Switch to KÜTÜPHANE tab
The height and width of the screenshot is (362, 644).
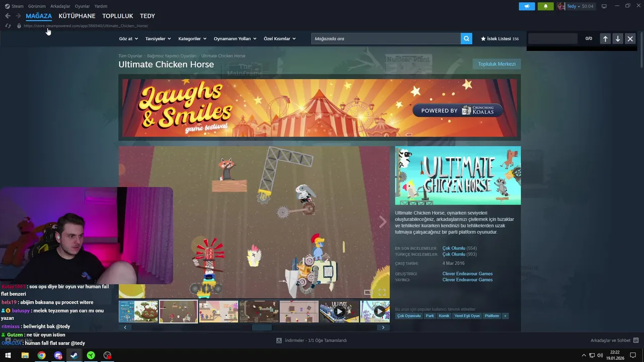tap(77, 16)
